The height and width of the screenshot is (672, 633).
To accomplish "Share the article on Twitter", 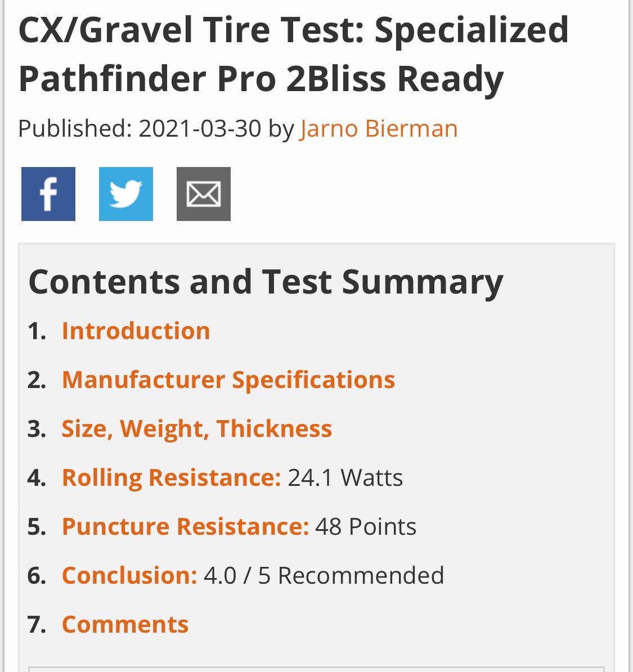I will click(126, 194).
